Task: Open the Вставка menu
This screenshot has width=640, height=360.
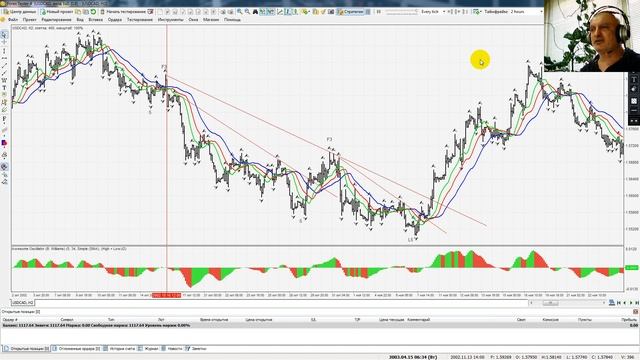Action: [x=96, y=20]
